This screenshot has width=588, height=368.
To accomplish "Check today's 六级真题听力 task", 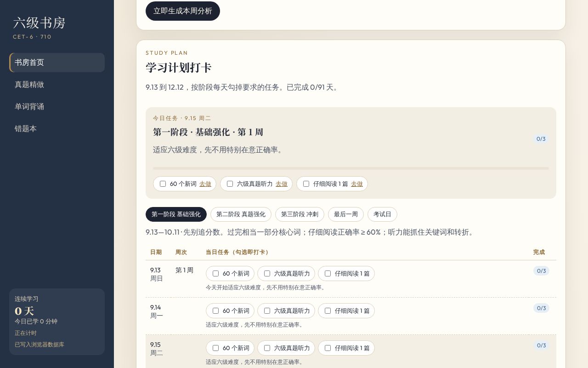I will pos(230,184).
